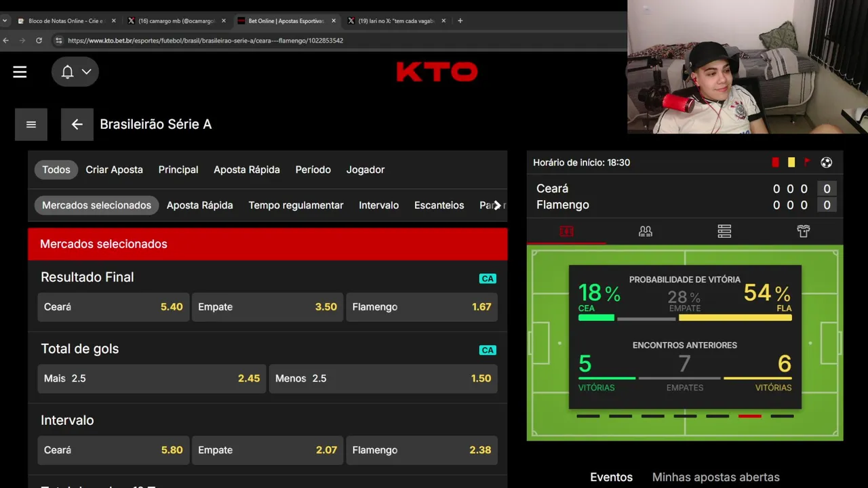Click the red card icon in scoreboard
Screen dimensions: 868x488
[776, 163]
